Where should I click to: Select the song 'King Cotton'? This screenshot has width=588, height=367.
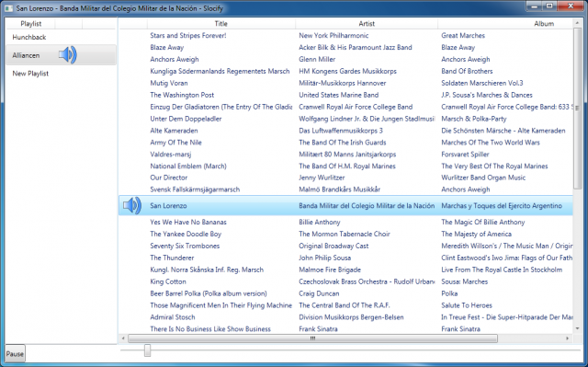coord(168,281)
